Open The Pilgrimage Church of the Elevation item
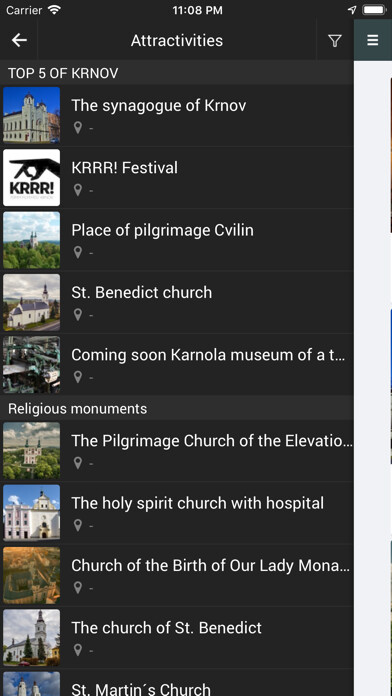The width and height of the screenshot is (392, 696). [x=177, y=451]
